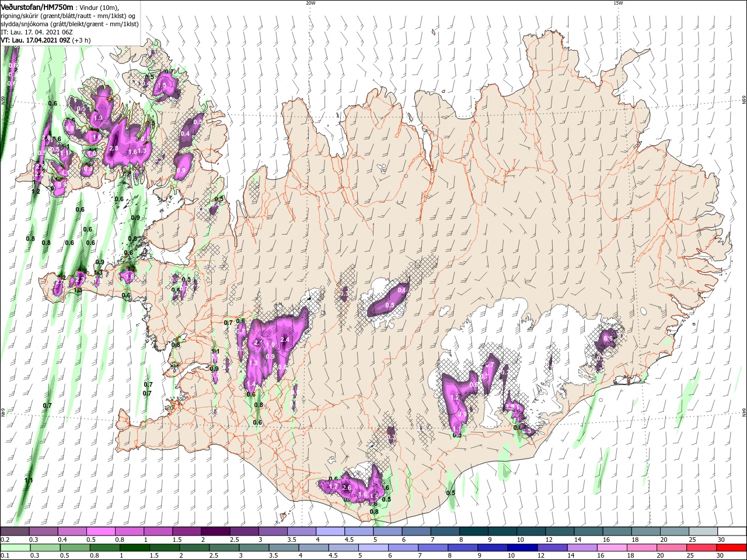Viewport: 747px width, 560px height.
Task: Select the bright red swatch labeled 30 in lower legend
Action: 731,548
